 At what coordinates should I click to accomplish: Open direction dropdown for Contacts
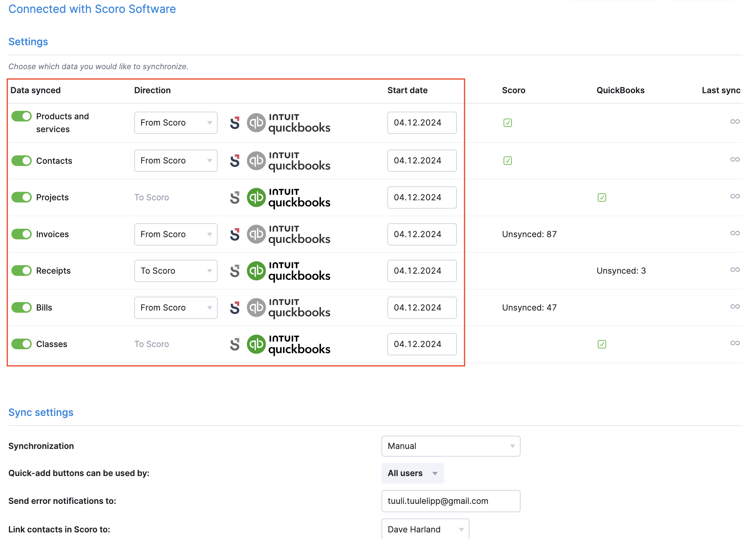coord(176,161)
